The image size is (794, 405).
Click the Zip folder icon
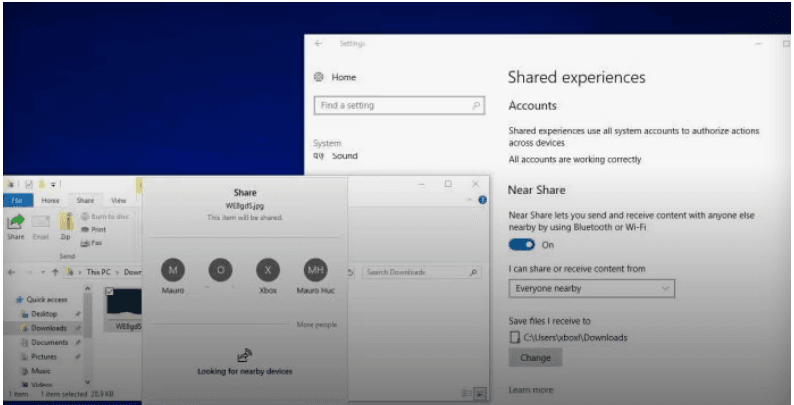click(66, 222)
